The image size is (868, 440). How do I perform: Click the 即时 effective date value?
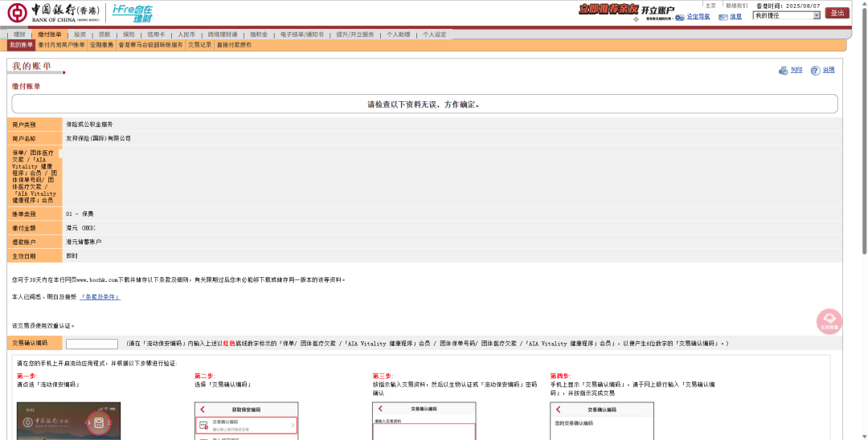tap(72, 256)
